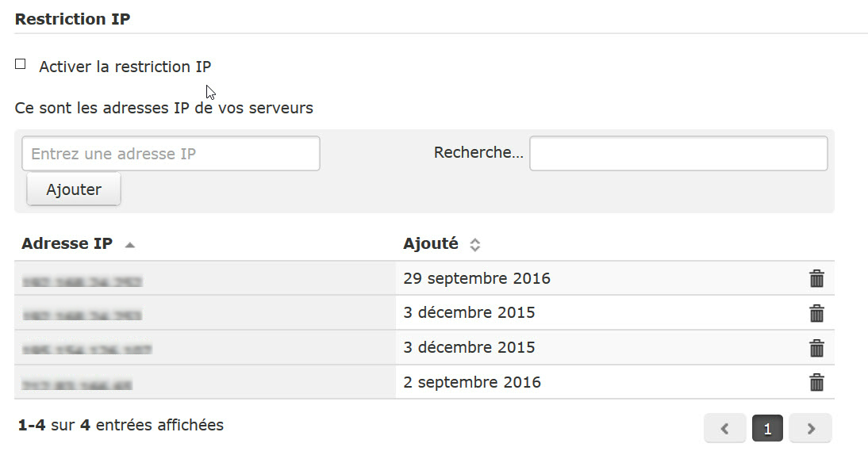
Task: Click the Adresse IP column header
Action: point(67,243)
